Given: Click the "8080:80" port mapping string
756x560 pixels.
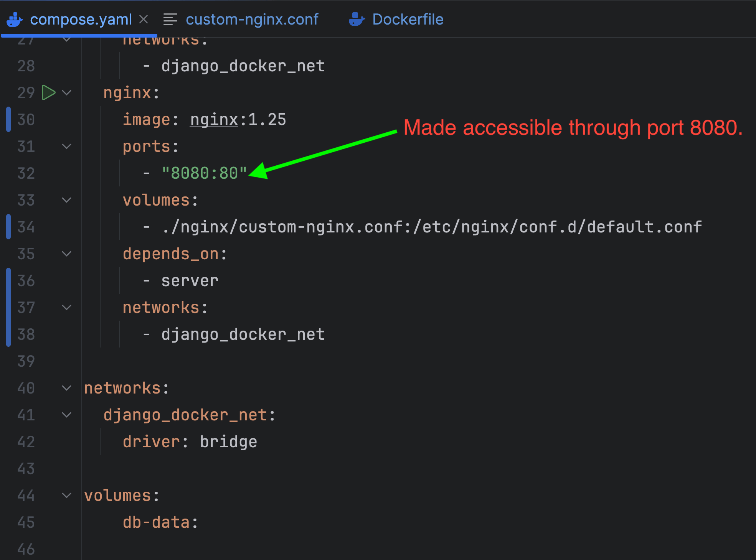Looking at the screenshot, I should tap(204, 173).
